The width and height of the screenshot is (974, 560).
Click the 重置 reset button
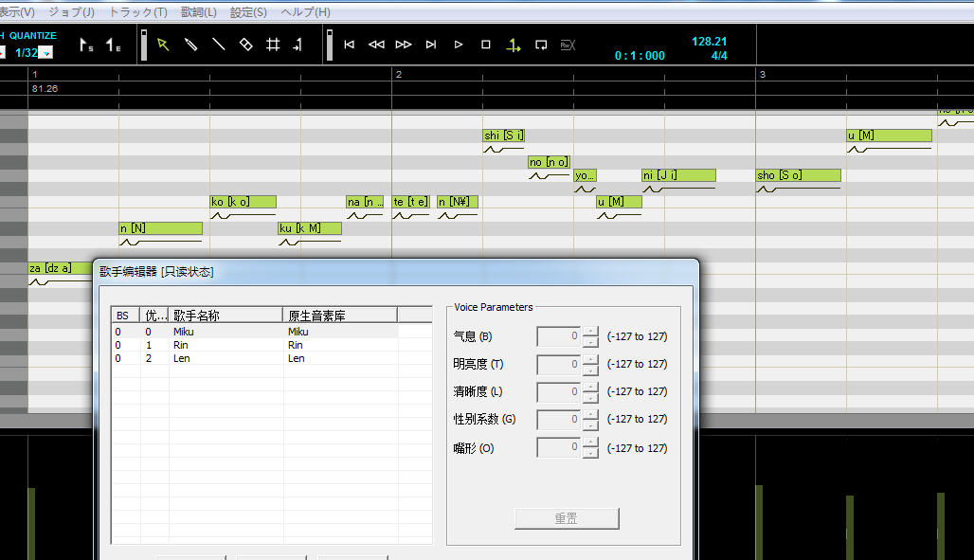[x=567, y=518]
